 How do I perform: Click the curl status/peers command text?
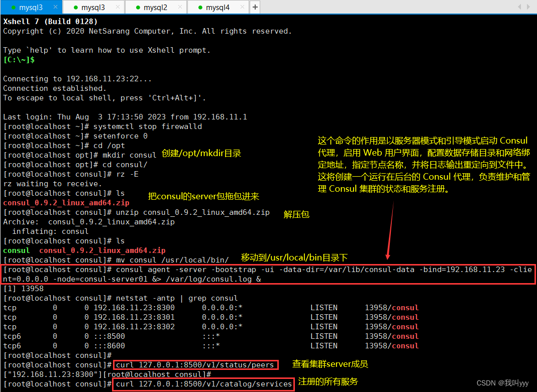pos(195,365)
